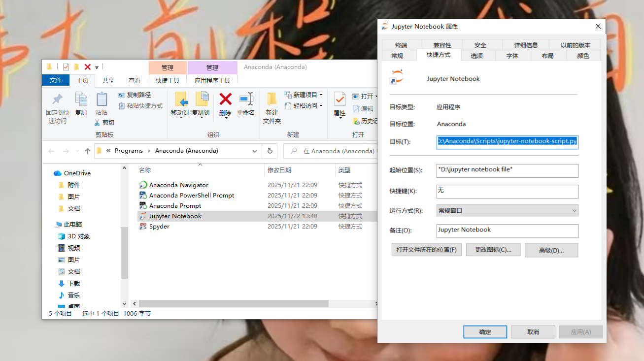Click the Properties (属性) checkmark icon in ribbon
This screenshot has height=361, width=644.
click(x=339, y=99)
